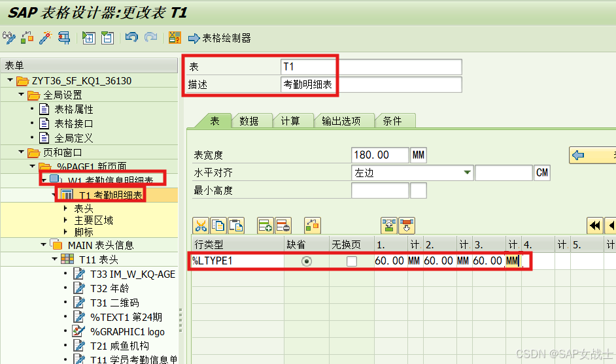Collapse the 全局设置 folder
The width and height of the screenshot is (616, 364).
pos(21,94)
